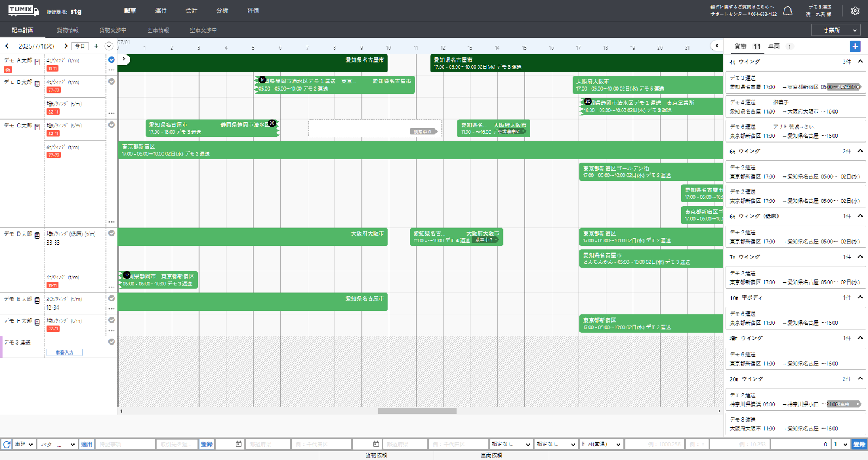Go to previous day with left arrow

click(x=7, y=46)
